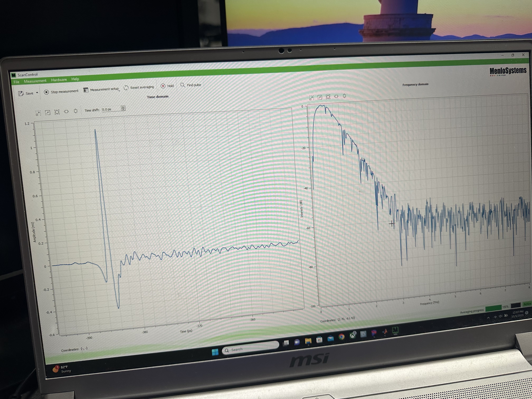Toggle the Hold button
This screenshot has width=532, height=399.
(x=167, y=86)
